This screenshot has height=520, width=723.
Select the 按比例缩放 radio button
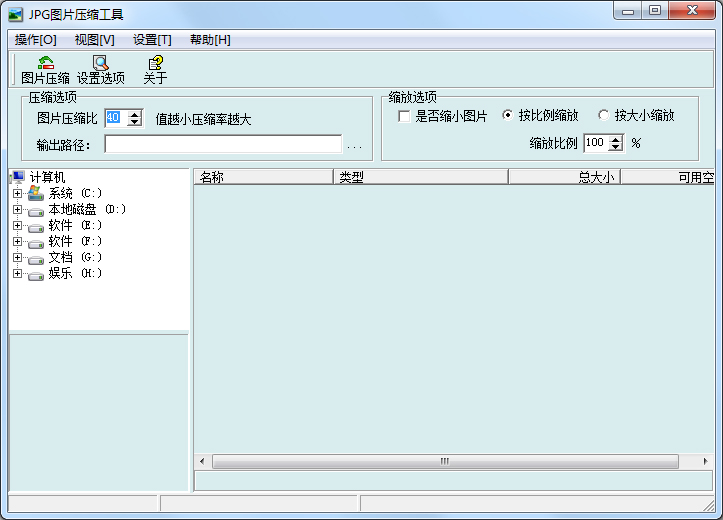507,115
